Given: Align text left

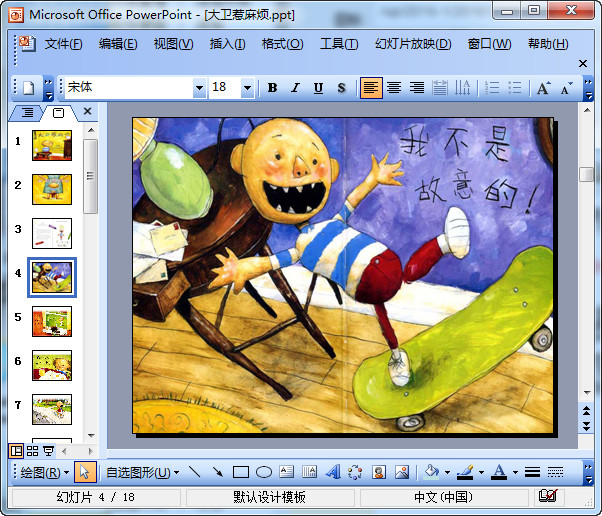Looking at the screenshot, I should tap(371, 88).
